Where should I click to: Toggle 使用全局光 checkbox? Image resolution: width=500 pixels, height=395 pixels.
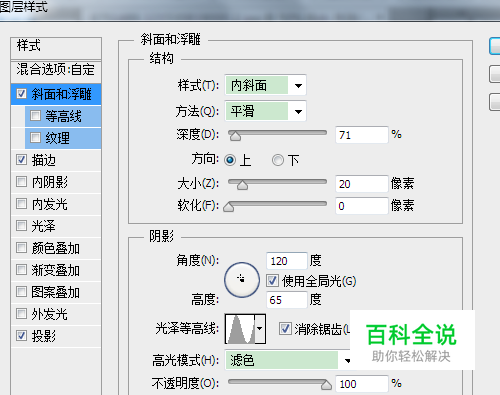(272, 281)
